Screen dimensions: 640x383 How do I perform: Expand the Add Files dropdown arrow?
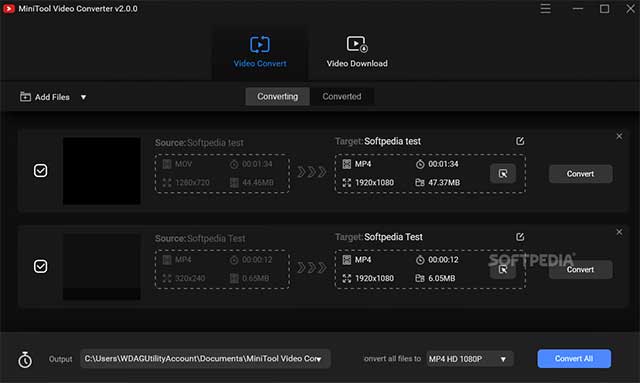83,98
